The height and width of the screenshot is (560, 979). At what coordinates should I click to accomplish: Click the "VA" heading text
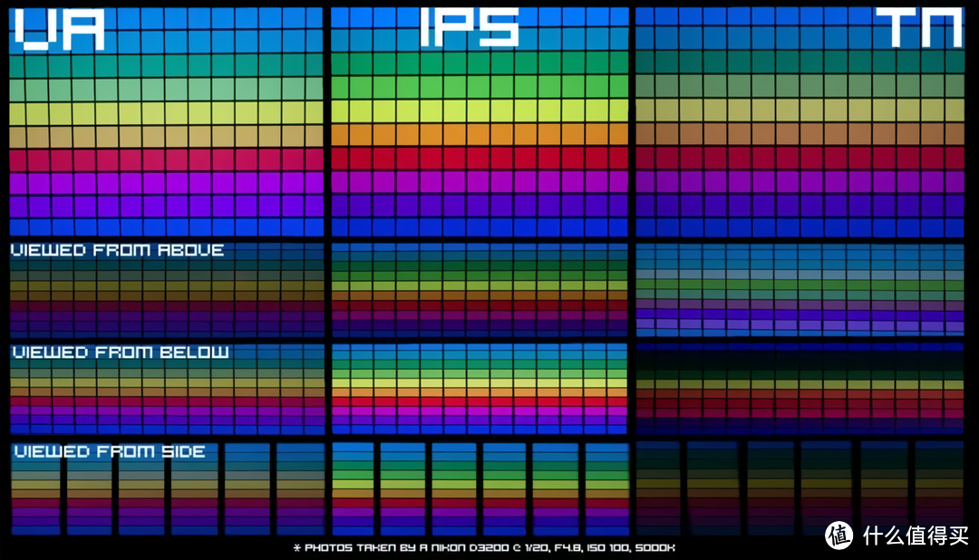(x=59, y=29)
